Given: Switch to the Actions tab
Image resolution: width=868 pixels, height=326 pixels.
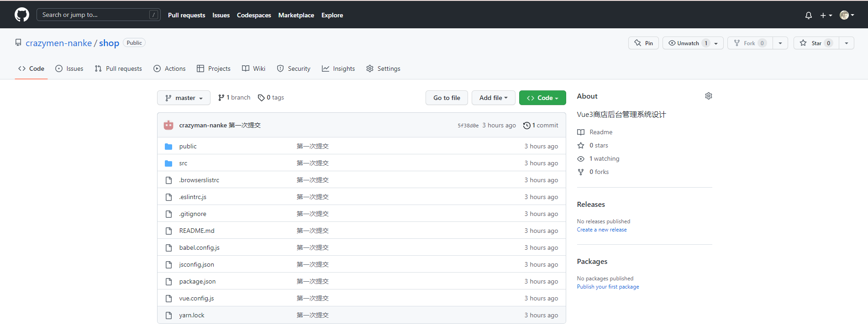Looking at the screenshot, I should tap(169, 68).
